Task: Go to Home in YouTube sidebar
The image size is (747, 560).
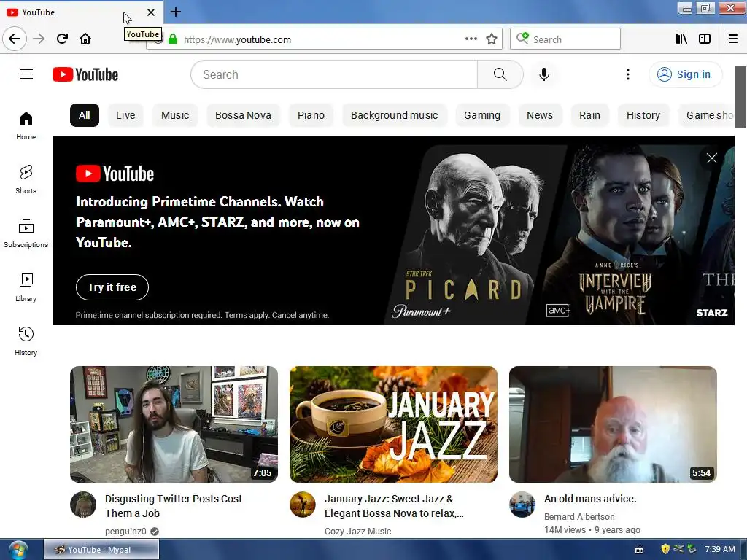Action: [x=26, y=125]
